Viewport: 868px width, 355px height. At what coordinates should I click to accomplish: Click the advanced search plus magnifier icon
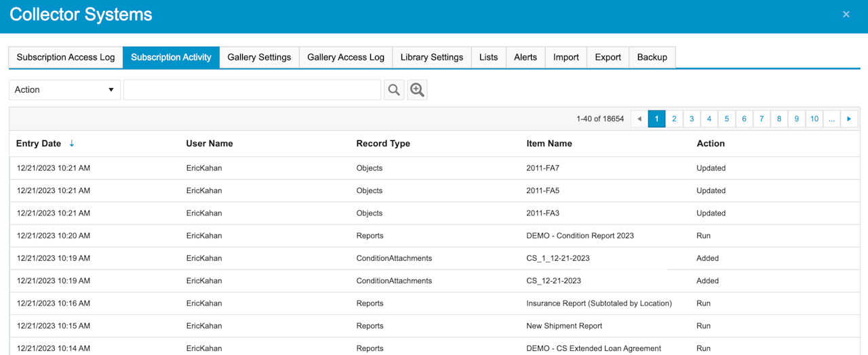(x=417, y=90)
